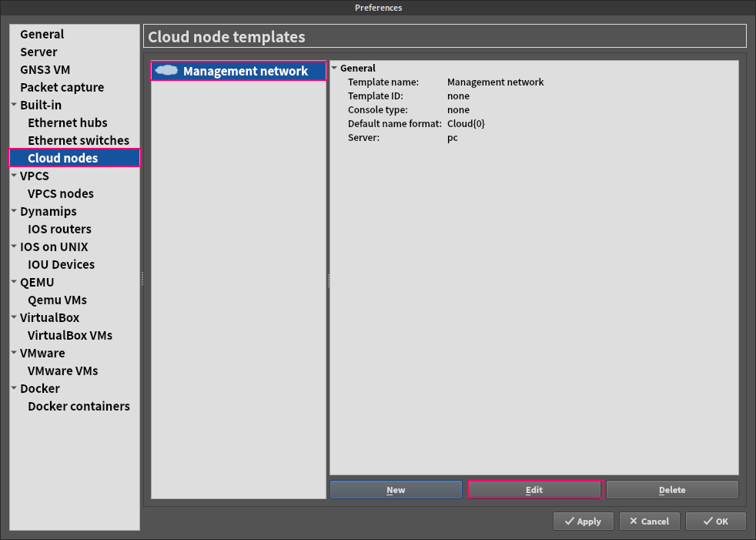Edit the Management network template
This screenshot has width=756, height=540.
tap(534, 489)
